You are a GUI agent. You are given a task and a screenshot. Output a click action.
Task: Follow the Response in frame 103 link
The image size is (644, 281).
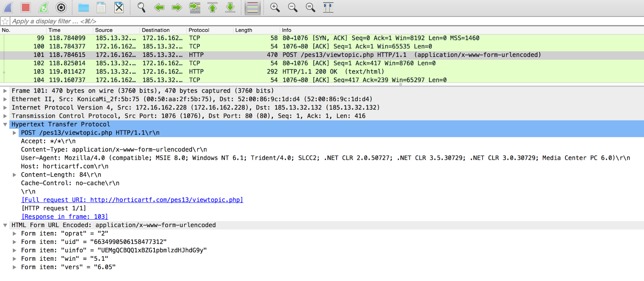tap(65, 217)
